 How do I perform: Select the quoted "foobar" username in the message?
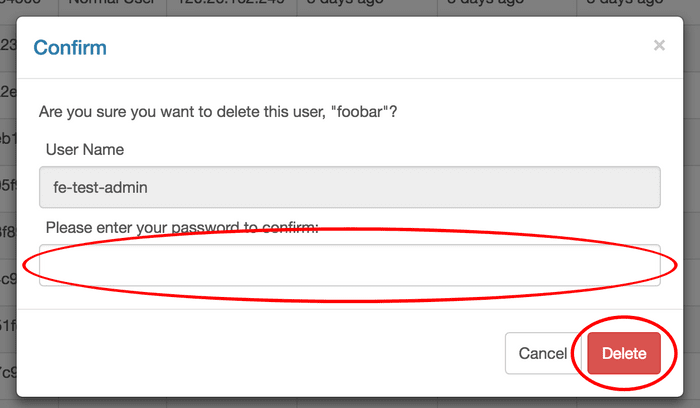point(358,112)
